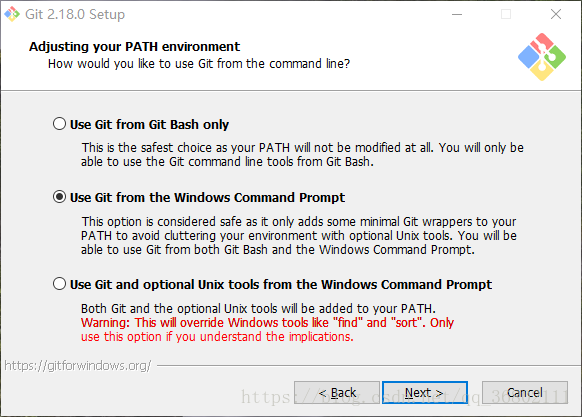
Task: Click the red override warning text
Action: point(267,330)
